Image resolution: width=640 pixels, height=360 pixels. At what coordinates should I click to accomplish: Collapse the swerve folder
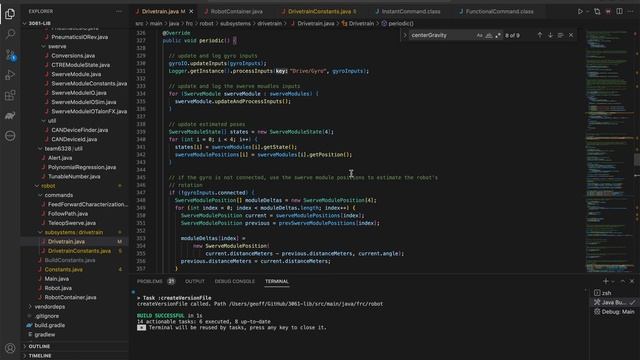point(44,47)
